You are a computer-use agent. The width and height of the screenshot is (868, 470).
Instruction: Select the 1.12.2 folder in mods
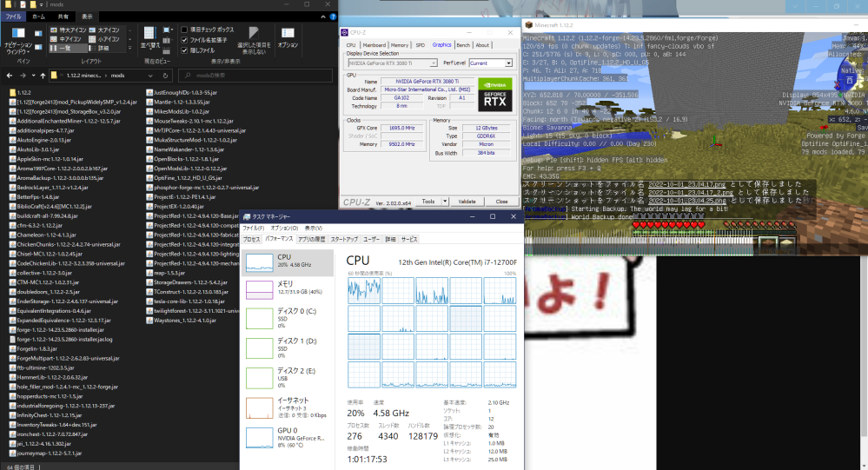pyautogui.click(x=20, y=92)
